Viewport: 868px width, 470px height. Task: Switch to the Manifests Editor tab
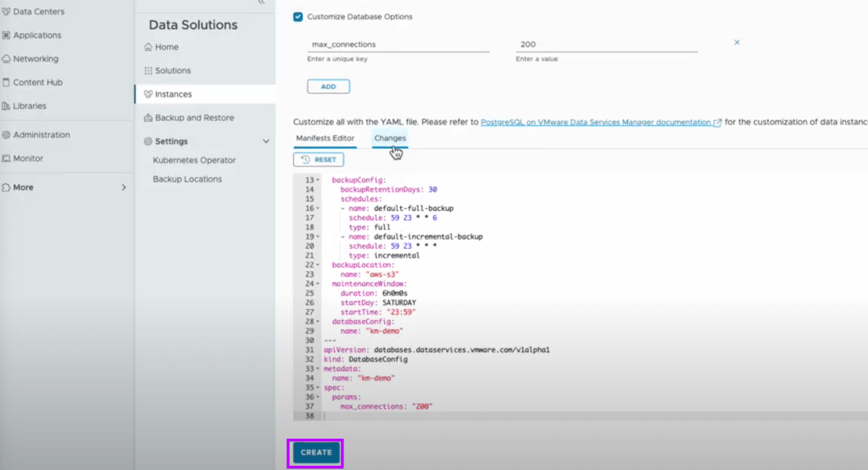point(325,138)
